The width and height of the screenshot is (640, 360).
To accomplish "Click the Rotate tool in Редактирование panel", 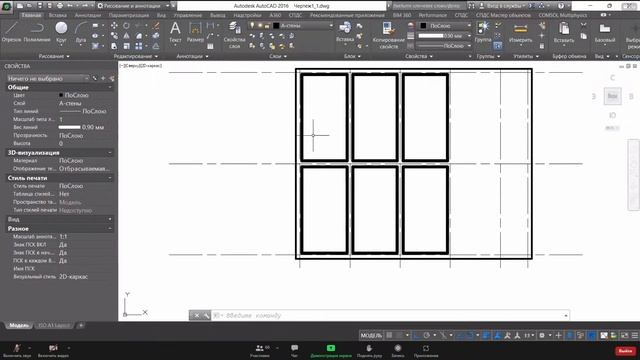I will pos(127,26).
